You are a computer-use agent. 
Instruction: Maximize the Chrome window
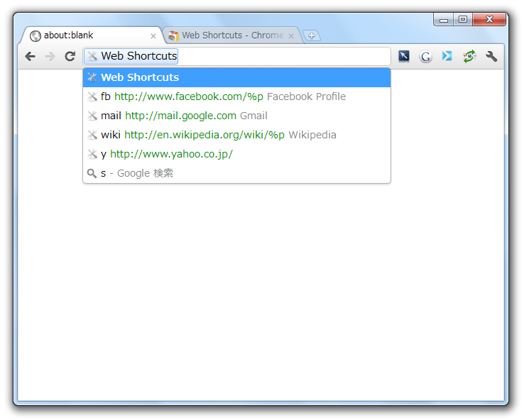click(463, 19)
